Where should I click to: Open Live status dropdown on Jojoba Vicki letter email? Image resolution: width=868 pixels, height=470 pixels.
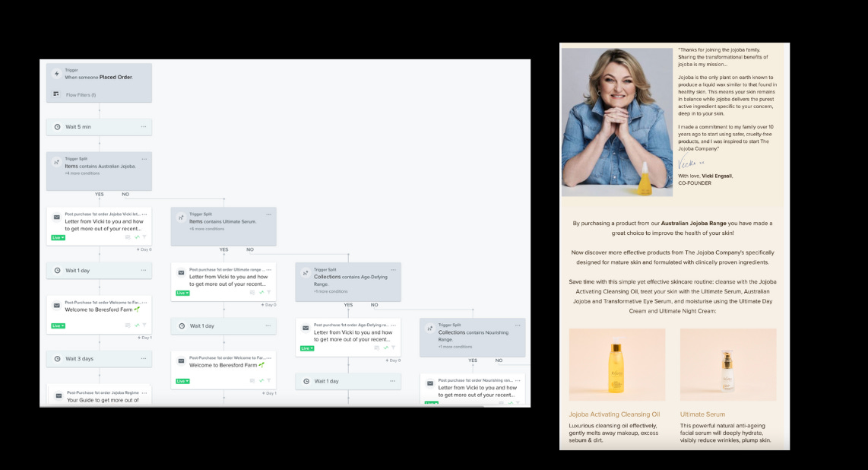point(58,237)
